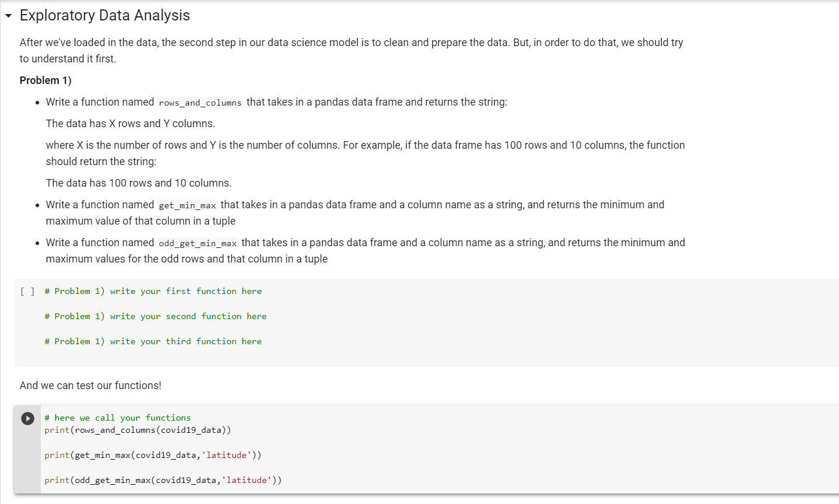
Task: Place cursor on the 'write your first function here' comment
Action: click(x=153, y=291)
